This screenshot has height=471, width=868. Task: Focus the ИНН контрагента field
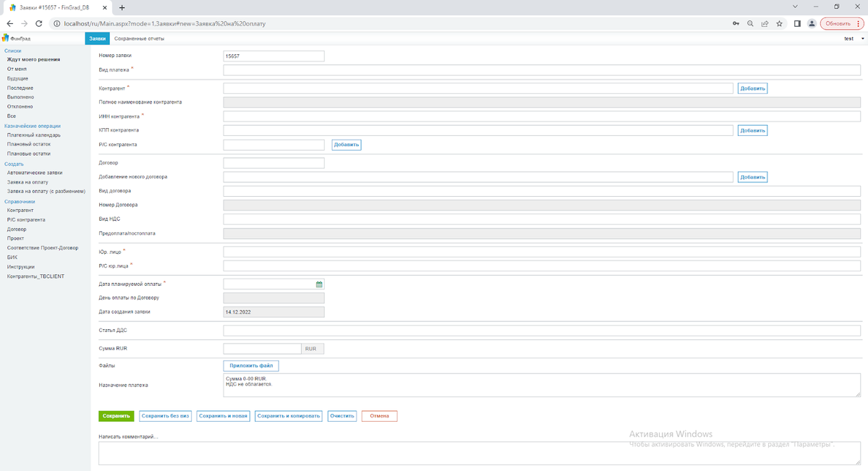(x=542, y=116)
